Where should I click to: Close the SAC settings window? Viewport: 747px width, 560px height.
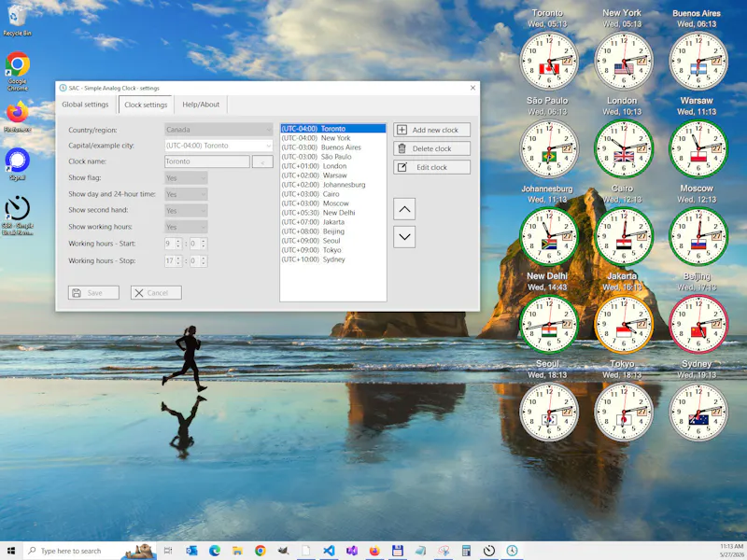point(472,88)
